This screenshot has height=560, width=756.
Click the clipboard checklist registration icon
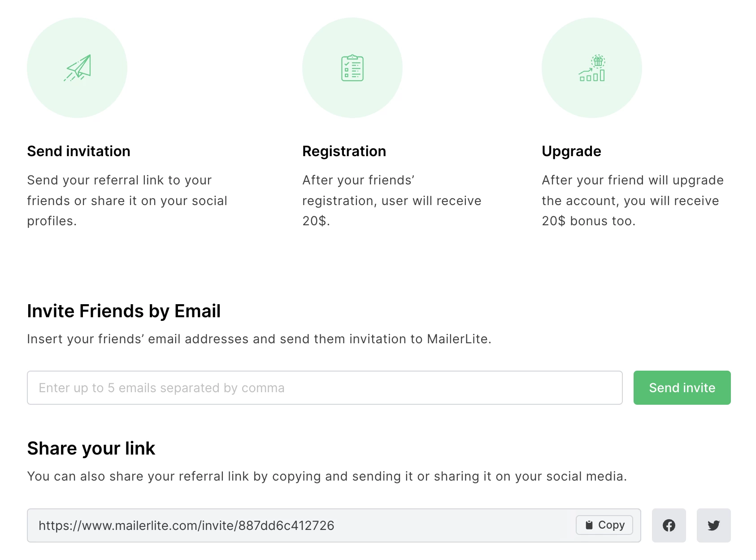(x=352, y=68)
